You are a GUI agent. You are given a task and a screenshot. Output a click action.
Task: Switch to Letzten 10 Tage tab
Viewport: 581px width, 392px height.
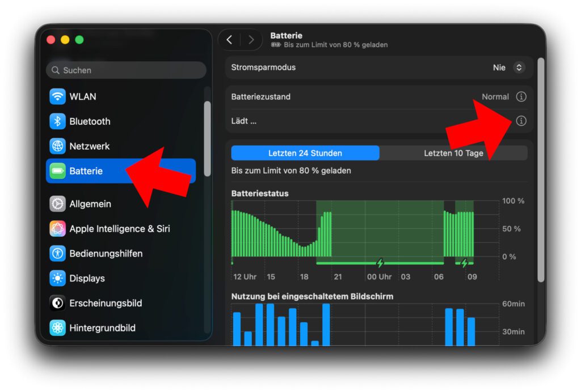(453, 153)
